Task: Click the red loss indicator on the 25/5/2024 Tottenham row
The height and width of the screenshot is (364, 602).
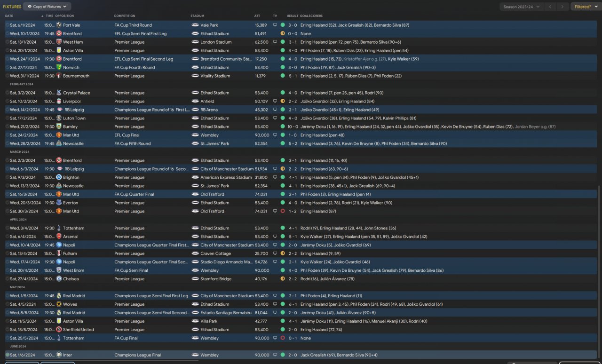Action: coord(283,338)
